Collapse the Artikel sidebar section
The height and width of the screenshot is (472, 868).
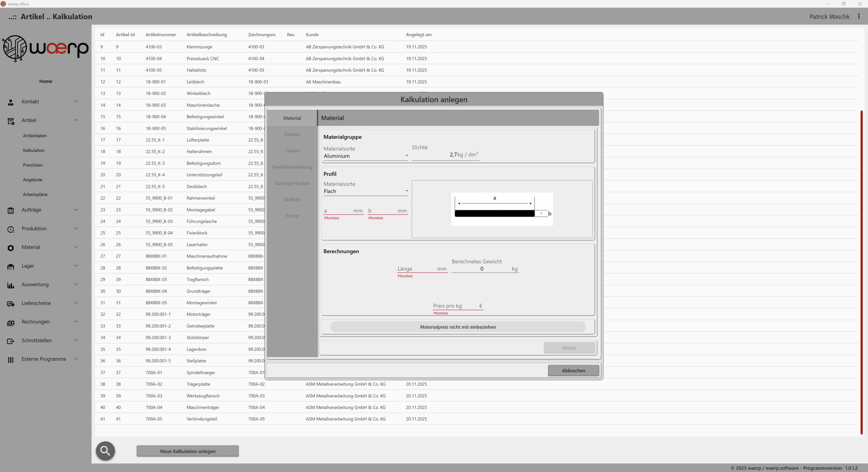[x=76, y=120]
